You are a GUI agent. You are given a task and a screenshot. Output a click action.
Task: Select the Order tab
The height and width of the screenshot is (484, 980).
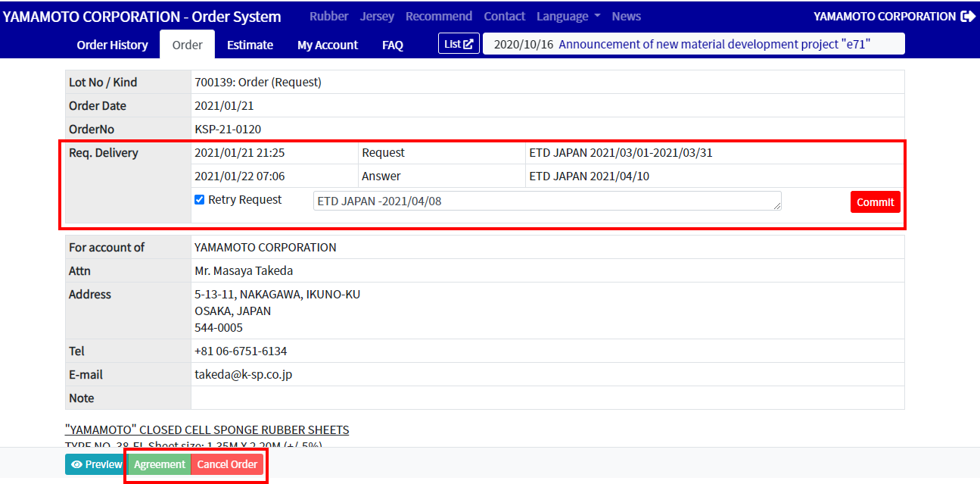point(188,45)
